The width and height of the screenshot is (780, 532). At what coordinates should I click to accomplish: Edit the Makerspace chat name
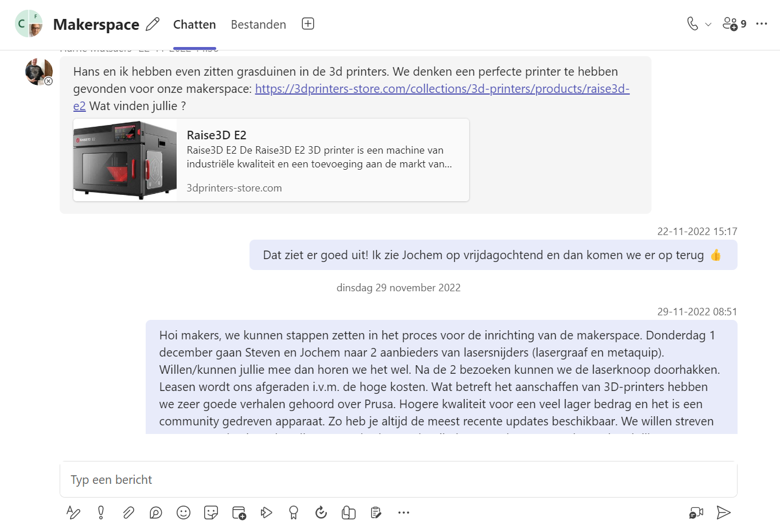pyautogui.click(x=153, y=24)
